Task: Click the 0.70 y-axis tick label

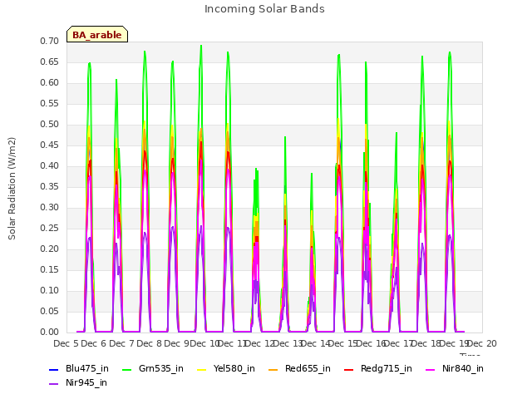Action: 50,41
